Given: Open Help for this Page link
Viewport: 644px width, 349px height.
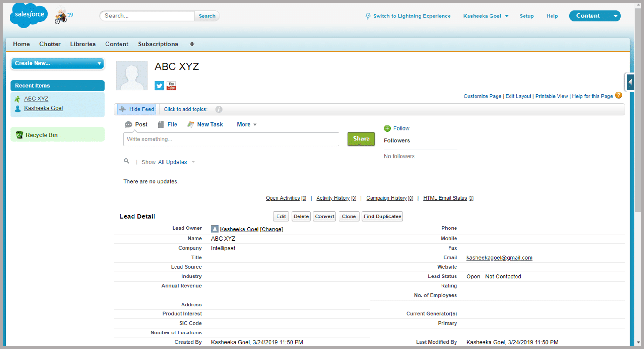Looking at the screenshot, I should [592, 96].
